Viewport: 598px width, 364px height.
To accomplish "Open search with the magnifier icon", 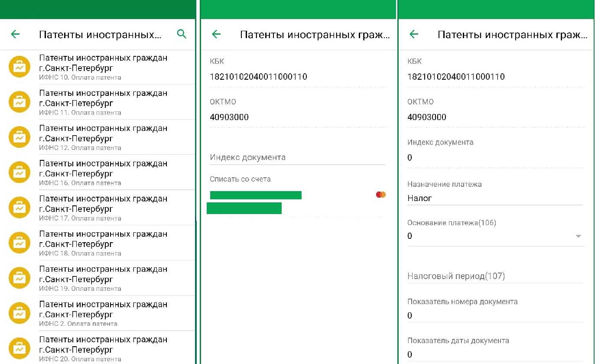I will (182, 34).
